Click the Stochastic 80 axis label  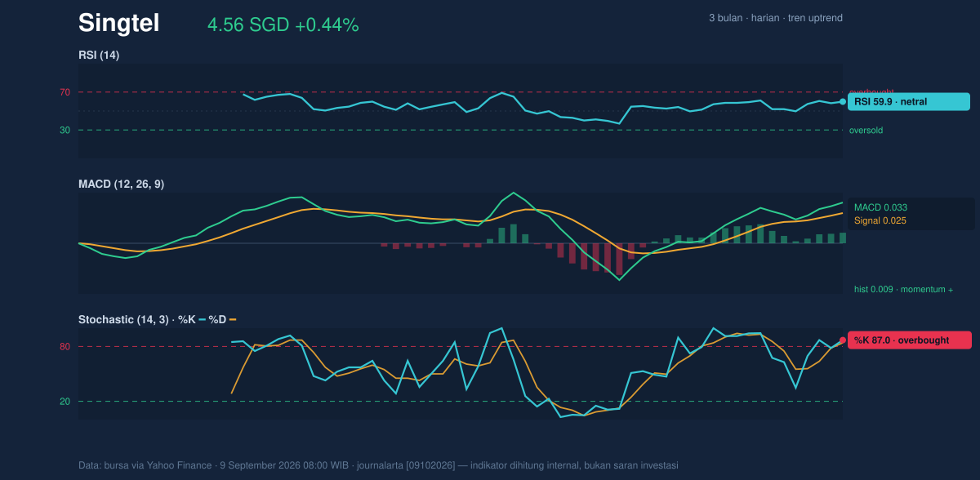coord(65,347)
